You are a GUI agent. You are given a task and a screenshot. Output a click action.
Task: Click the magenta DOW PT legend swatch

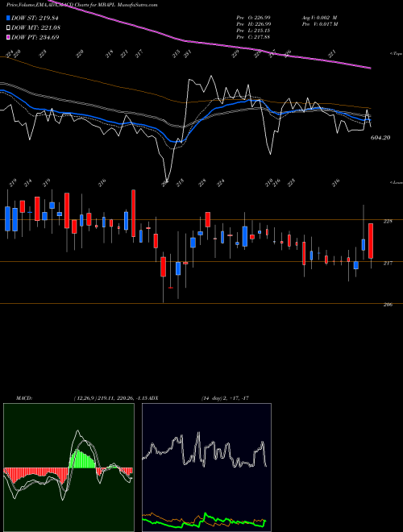(9, 37)
